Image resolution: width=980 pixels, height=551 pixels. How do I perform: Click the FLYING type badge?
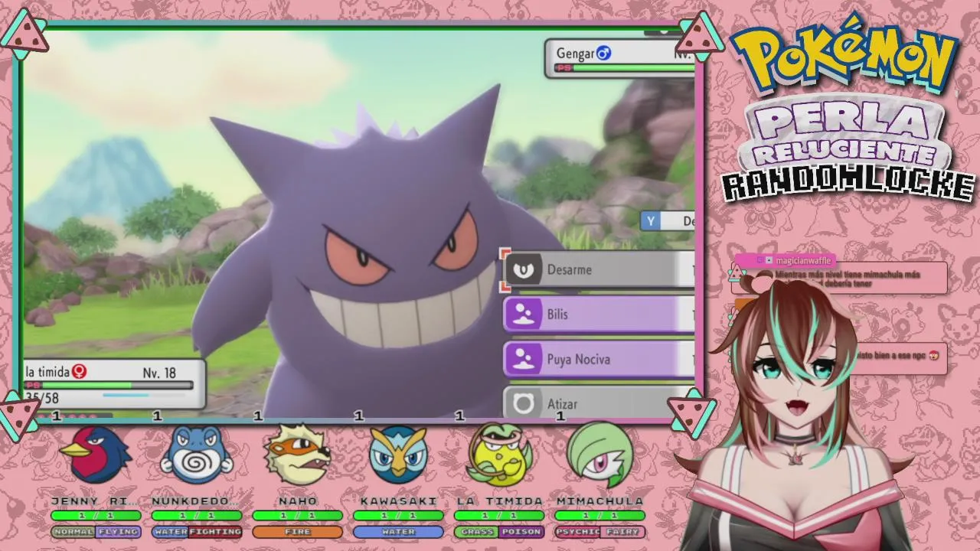pyautogui.click(x=118, y=532)
